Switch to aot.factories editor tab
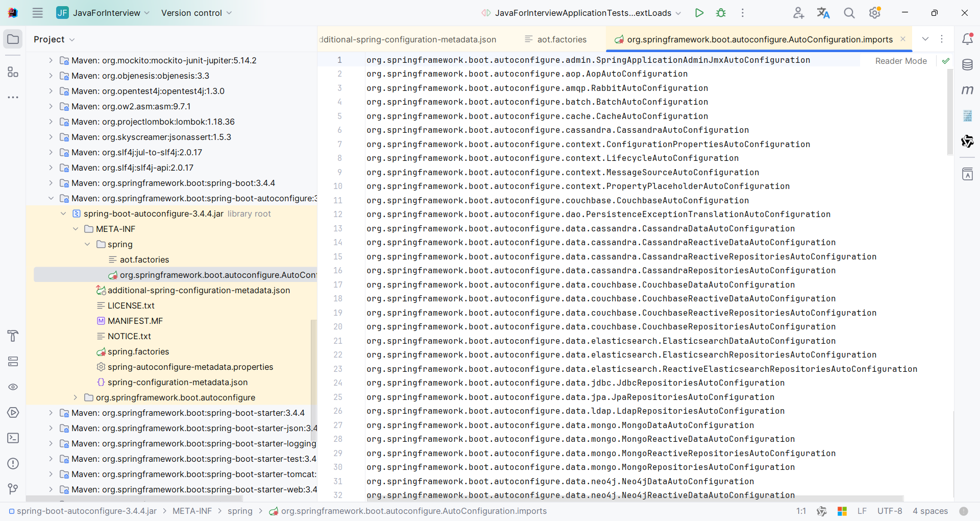This screenshot has height=521, width=980. point(556,39)
